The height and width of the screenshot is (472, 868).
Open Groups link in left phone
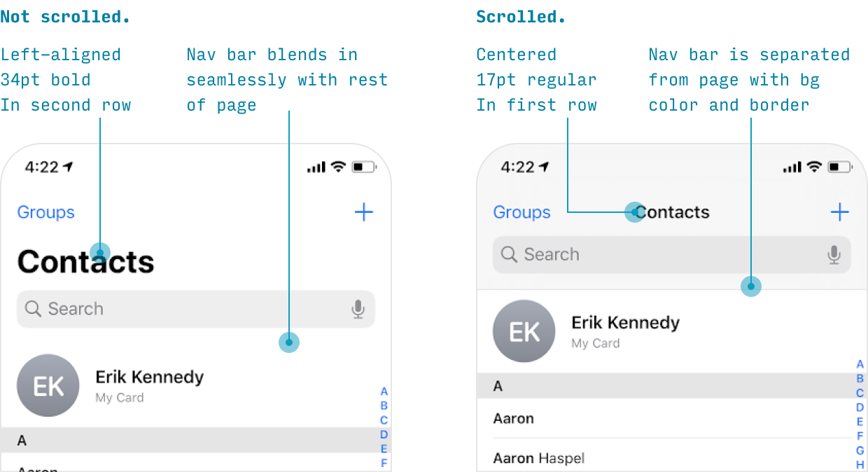tap(46, 212)
